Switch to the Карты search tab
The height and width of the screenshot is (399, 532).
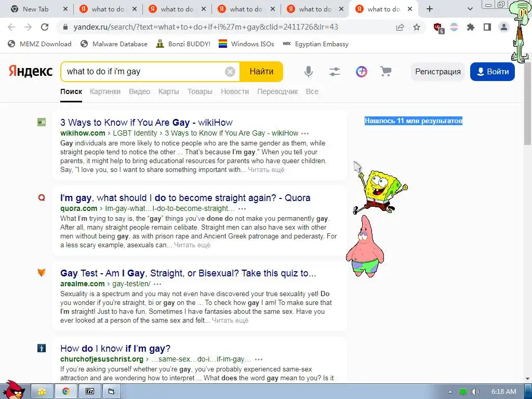[169, 91]
